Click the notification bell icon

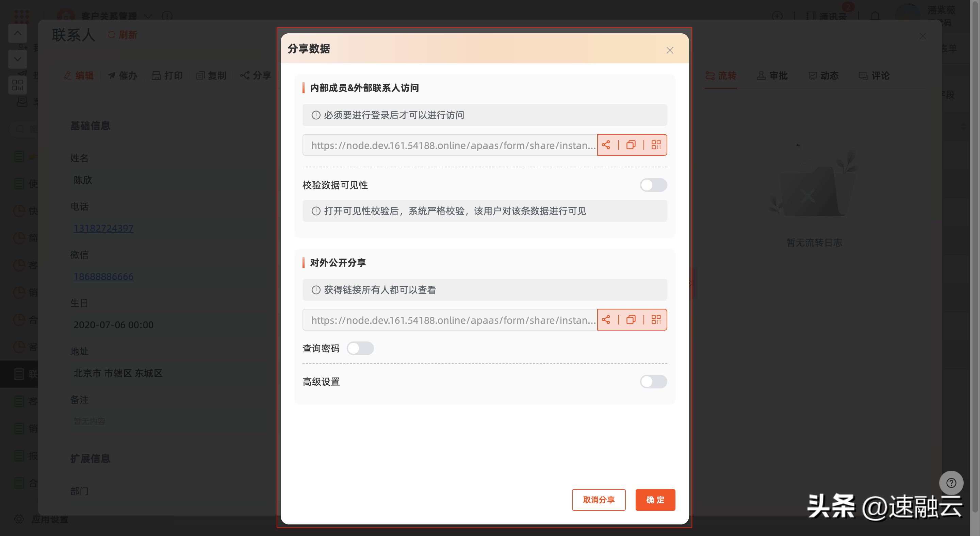[875, 16]
